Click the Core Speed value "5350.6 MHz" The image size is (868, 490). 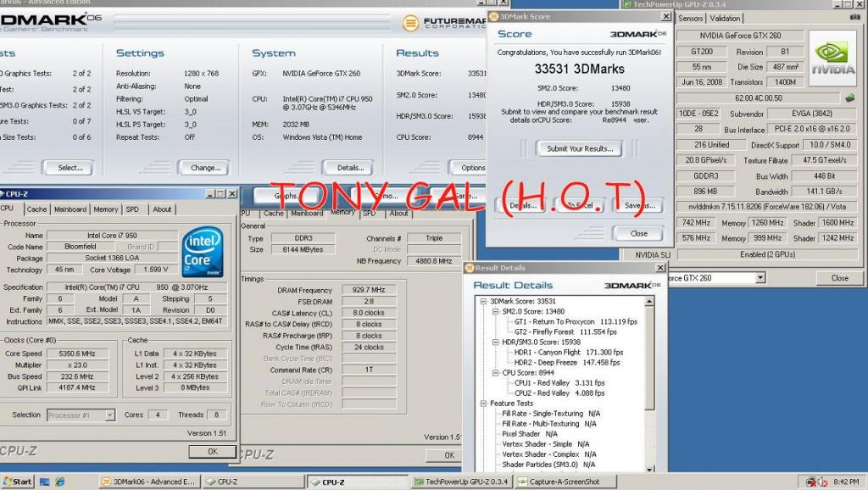coord(77,354)
